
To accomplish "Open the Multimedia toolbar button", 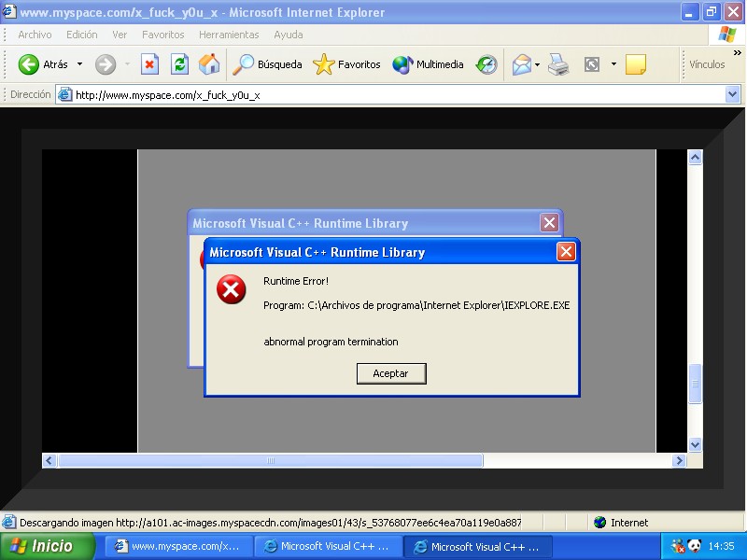I will click(428, 64).
